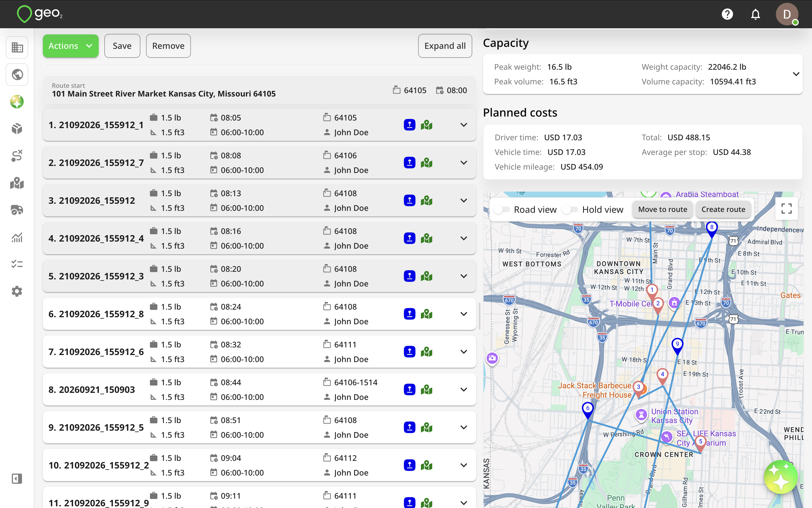Open the help question mark icon
812x508 pixels.
coord(727,14)
